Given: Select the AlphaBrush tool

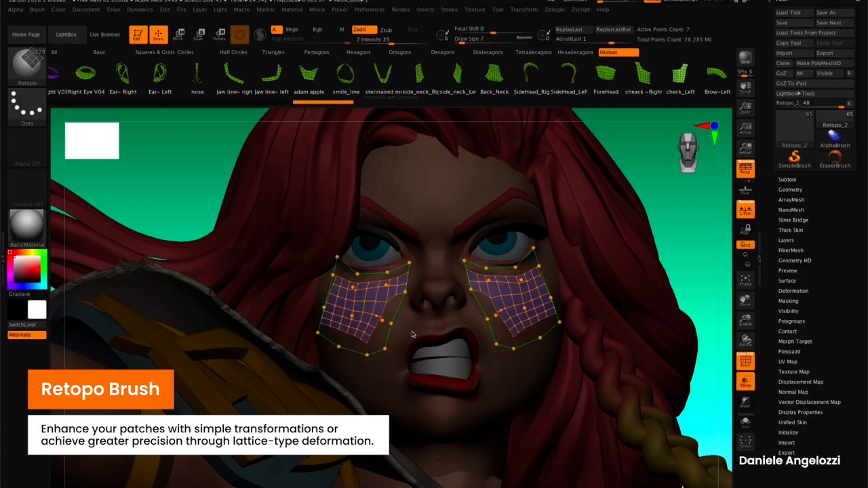Looking at the screenshot, I should [x=835, y=140].
